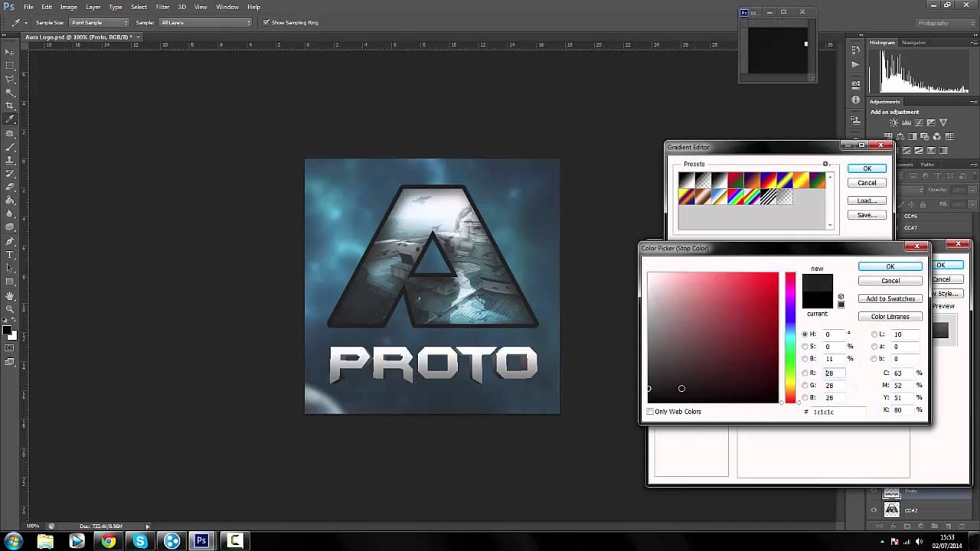Screen dimensions: 980x551
Task: Open the Layer menu
Action: pyautogui.click(x=93, y=7)
